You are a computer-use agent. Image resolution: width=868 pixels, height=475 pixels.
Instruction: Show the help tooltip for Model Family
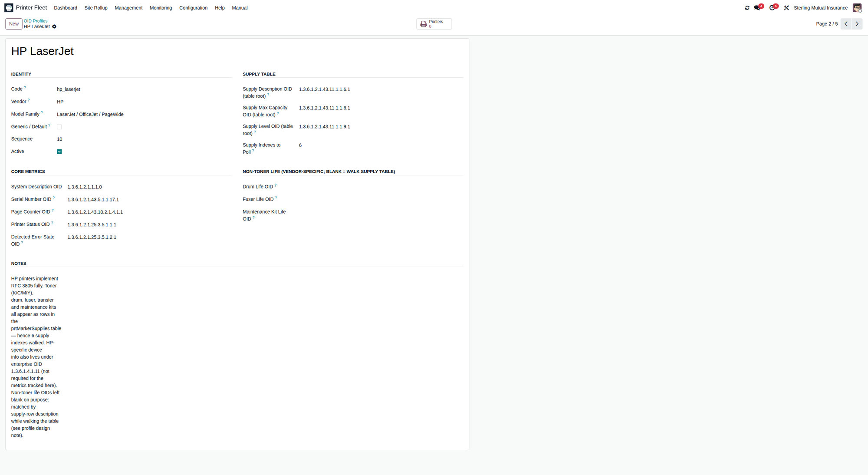42,113
